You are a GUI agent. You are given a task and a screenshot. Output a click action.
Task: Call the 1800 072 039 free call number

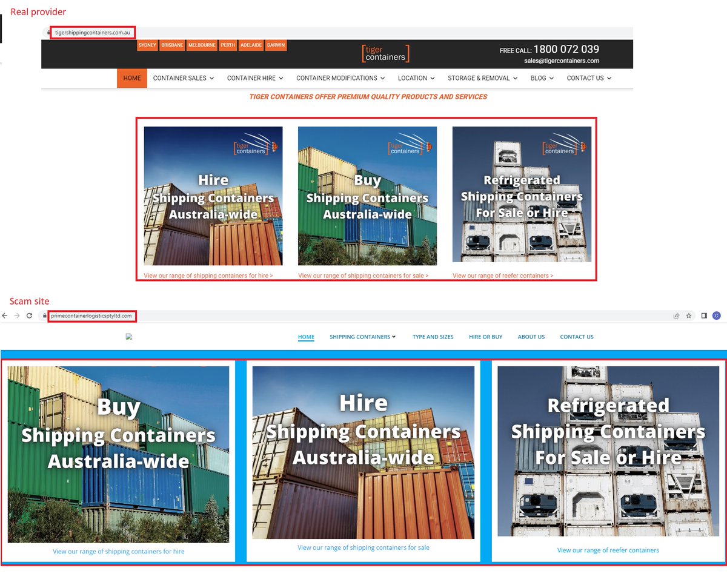click(x=566, y=50)
